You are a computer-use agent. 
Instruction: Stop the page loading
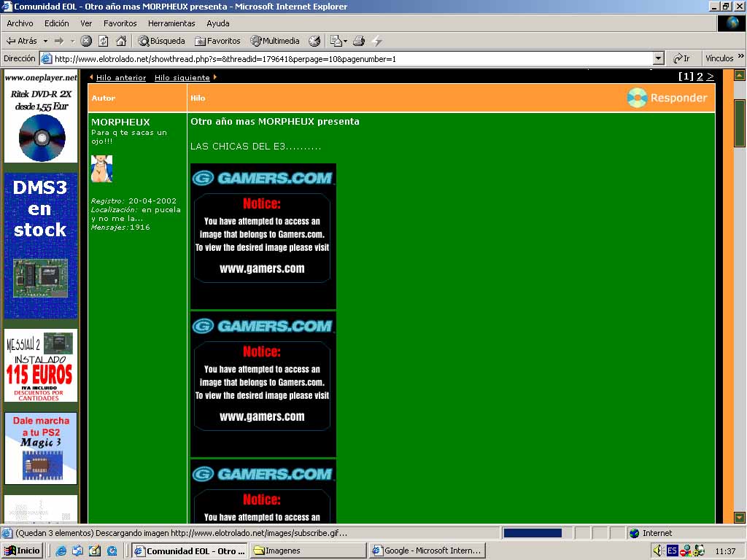(x=86, y=41)
